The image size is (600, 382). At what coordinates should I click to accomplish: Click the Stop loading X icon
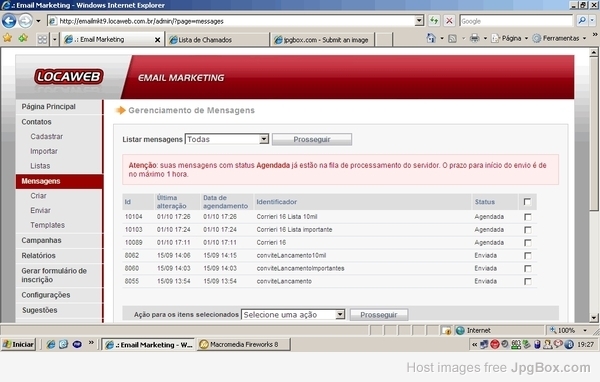[x=449, y=21]
